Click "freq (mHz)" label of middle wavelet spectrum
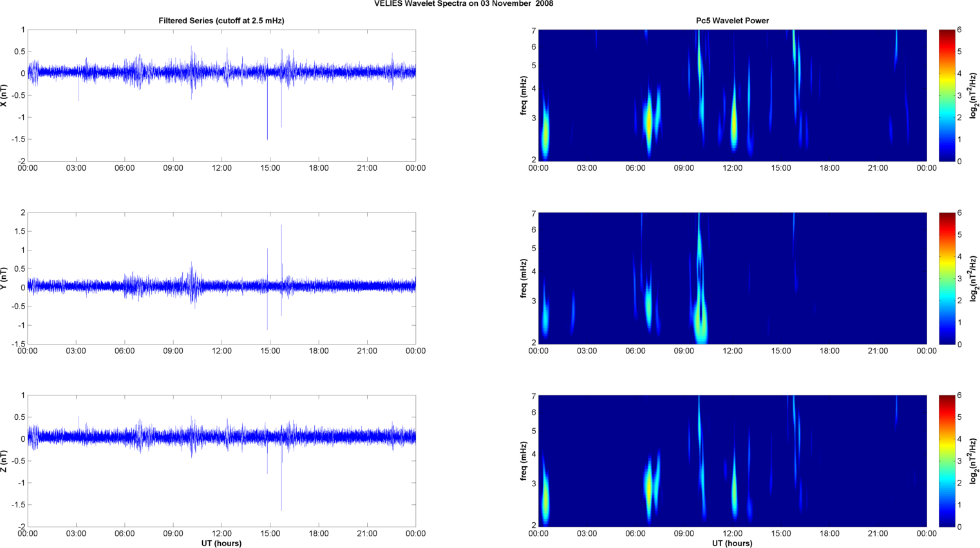 (524, 278)
